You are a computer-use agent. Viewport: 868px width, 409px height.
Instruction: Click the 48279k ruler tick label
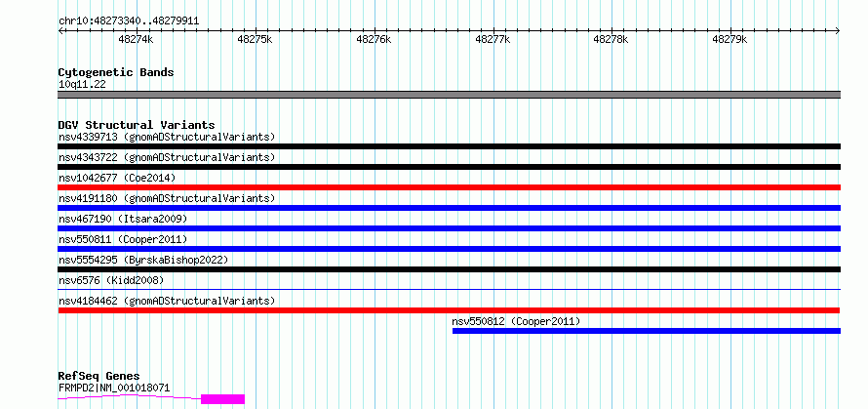tap(730, 40)
